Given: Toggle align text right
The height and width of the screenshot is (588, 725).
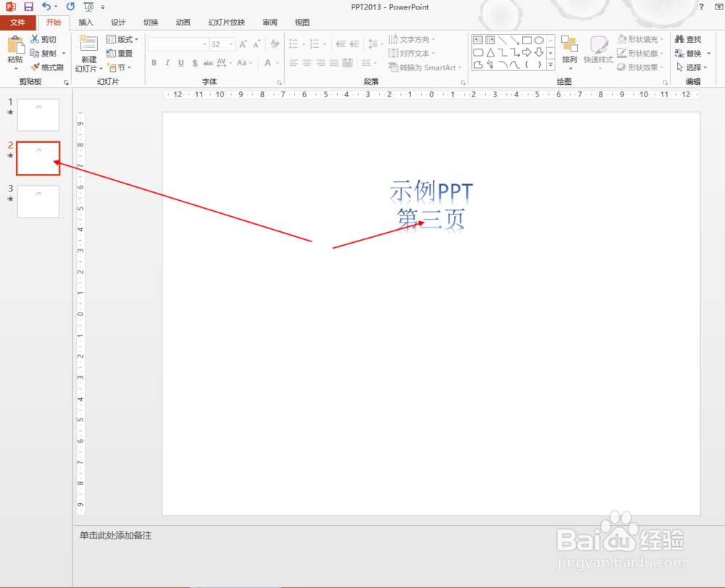Looking at the screenshot, I should coord(320,63).
